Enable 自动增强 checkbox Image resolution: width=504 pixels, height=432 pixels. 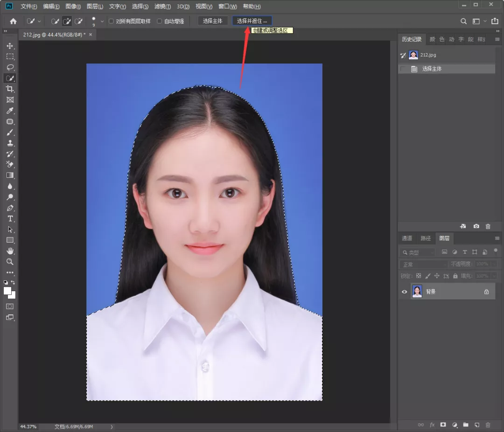(160, 21)
